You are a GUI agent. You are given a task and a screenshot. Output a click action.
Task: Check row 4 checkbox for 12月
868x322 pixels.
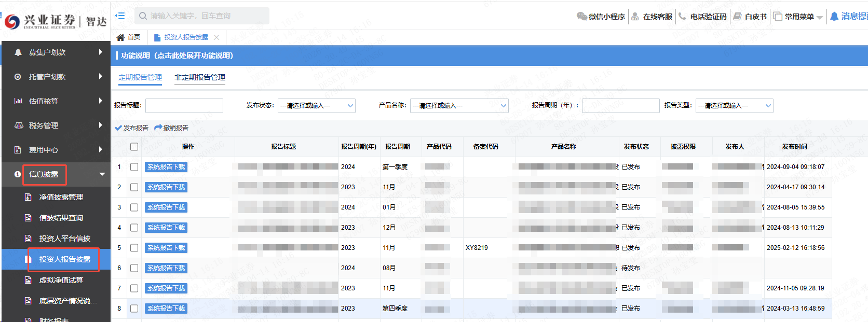134,228
